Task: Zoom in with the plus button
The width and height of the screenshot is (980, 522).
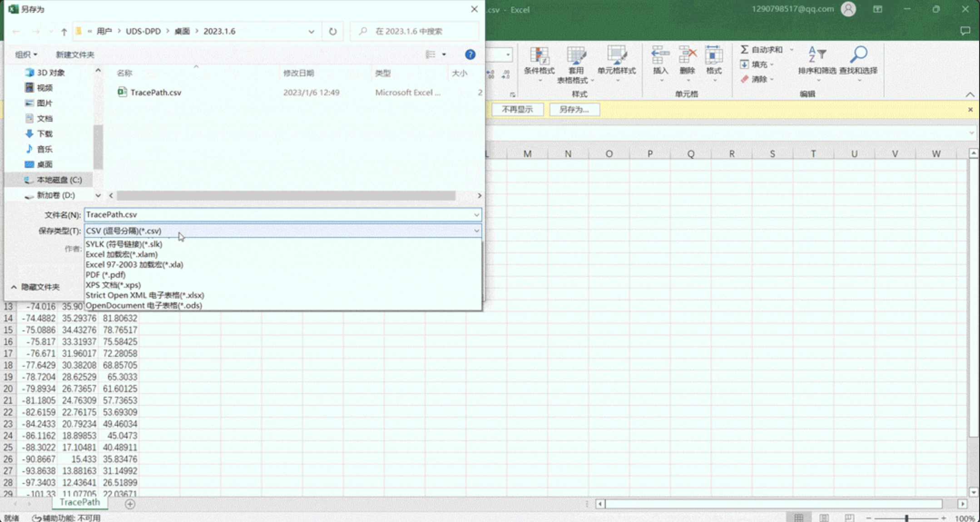Action: point(944,518)
